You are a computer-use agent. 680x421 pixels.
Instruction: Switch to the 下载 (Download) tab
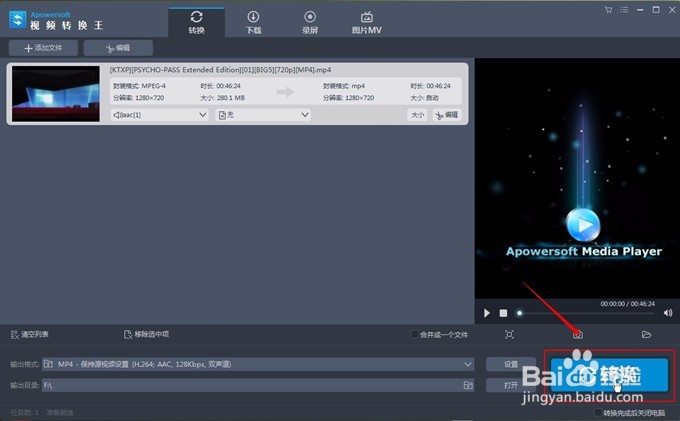point(253,22)
